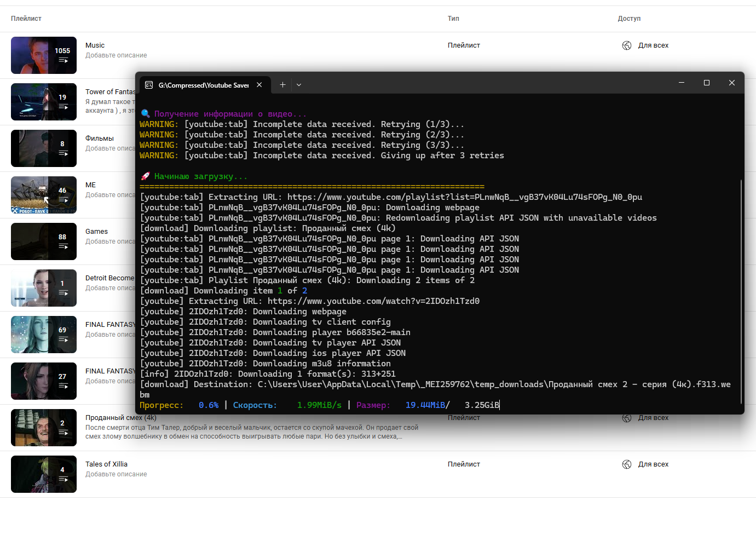Click the Плейлист column header

26,19
